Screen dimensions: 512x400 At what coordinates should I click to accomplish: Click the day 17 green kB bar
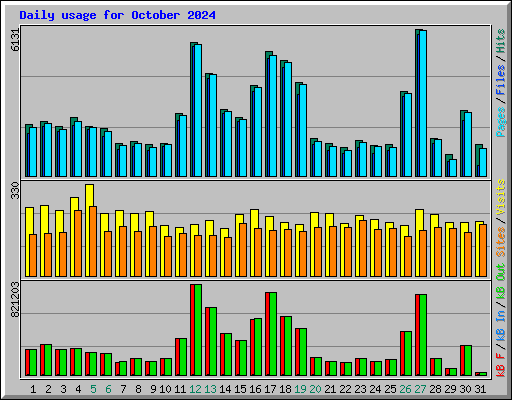(273, 334)
